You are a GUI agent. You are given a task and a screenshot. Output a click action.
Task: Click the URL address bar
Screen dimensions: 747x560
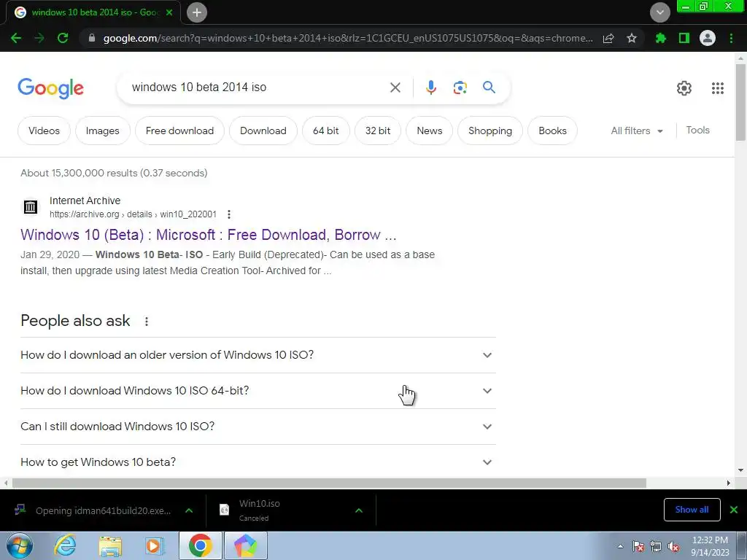coord(348,38)
